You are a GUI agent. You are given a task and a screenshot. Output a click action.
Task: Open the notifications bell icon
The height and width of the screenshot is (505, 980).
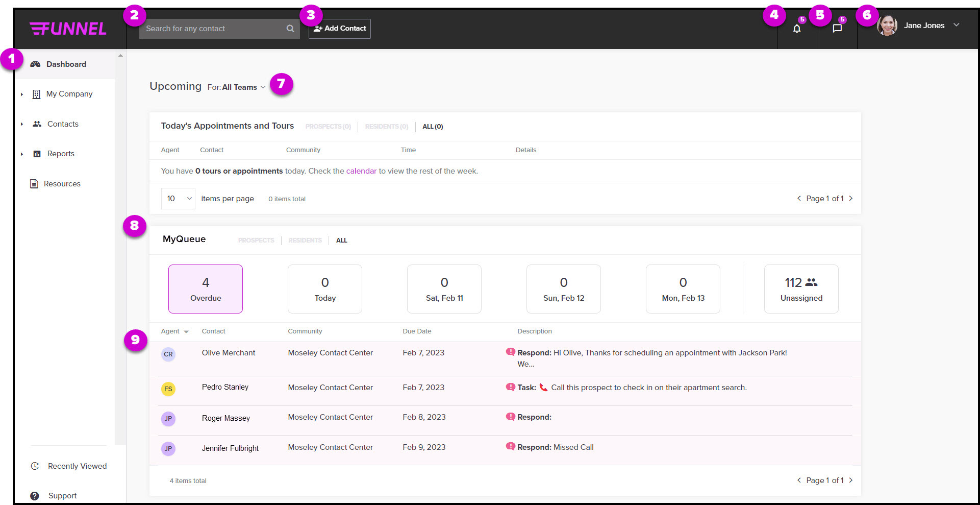click(x=796, y=29)
